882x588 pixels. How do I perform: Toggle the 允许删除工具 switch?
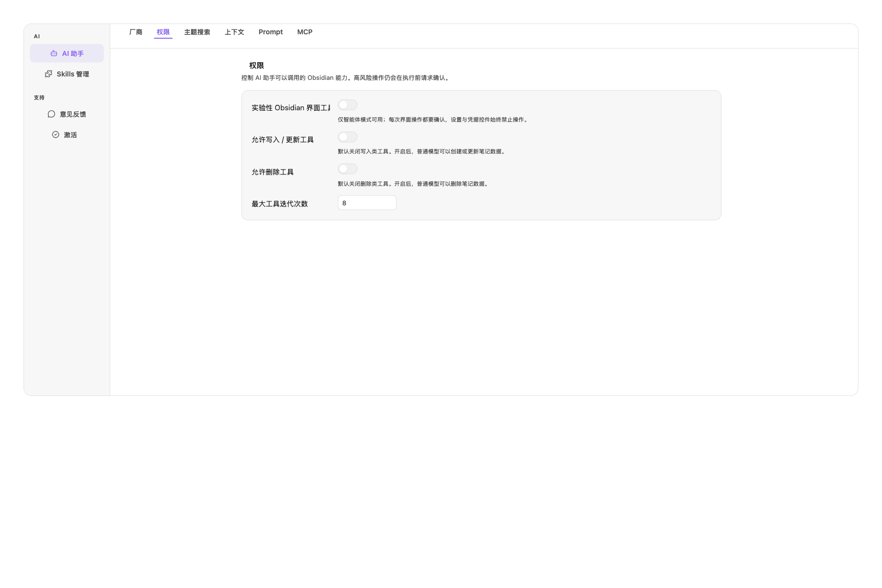point(347,169)
